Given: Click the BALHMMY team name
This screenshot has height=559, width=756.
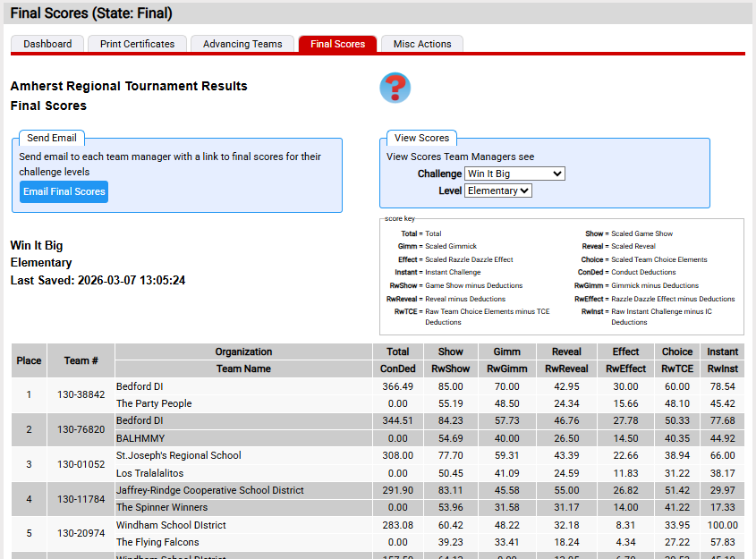Looking at the screenshot, I should click(141, 438).
